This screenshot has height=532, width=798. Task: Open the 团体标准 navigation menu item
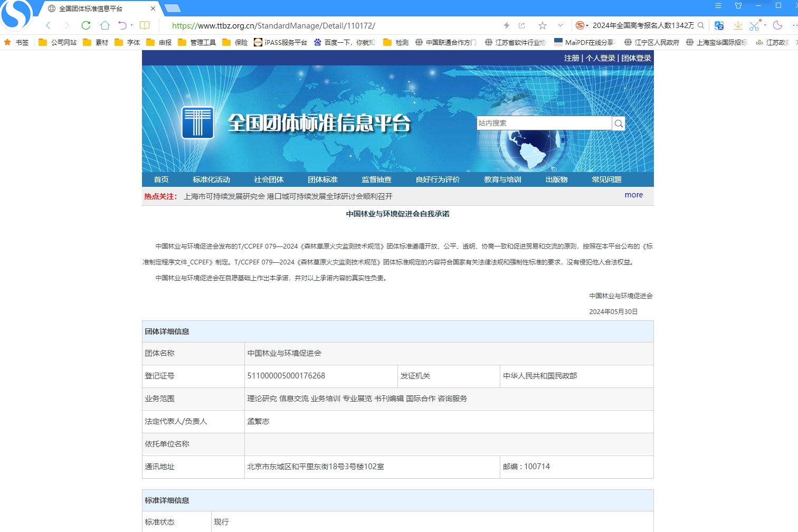tap(322, 179)
